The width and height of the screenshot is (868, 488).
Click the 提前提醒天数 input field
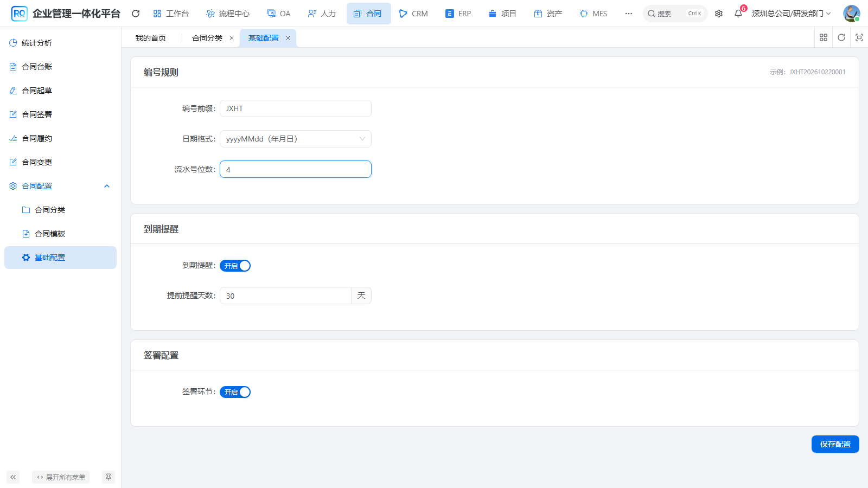[285, 296]
